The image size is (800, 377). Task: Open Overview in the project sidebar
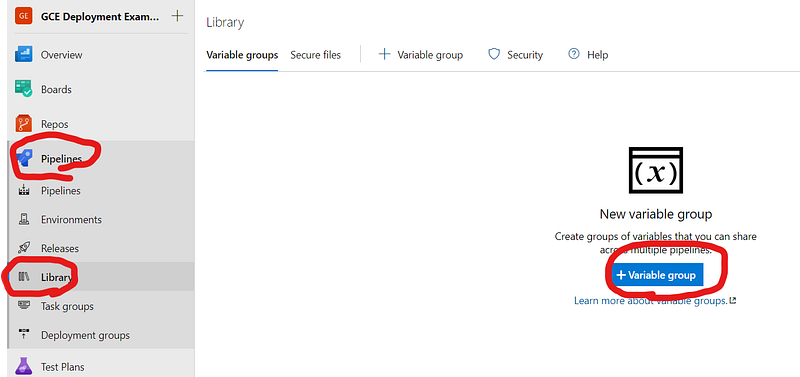tap(61, 55)
